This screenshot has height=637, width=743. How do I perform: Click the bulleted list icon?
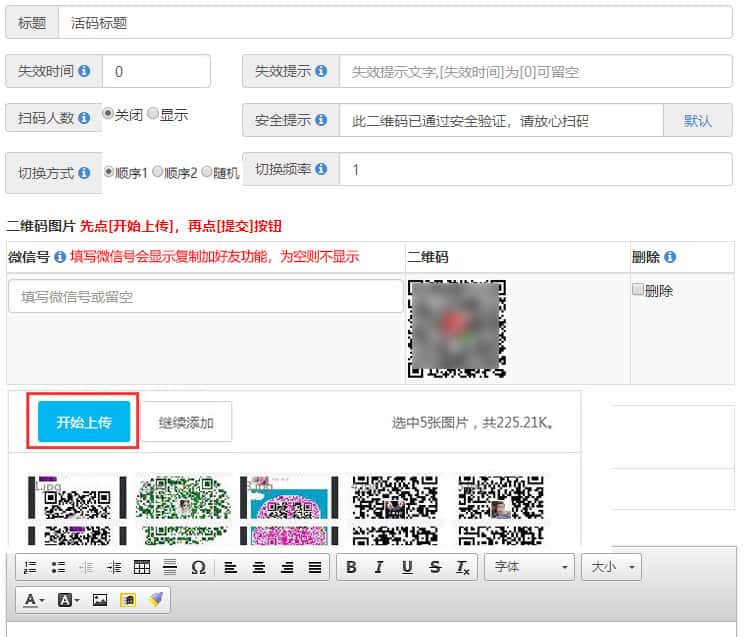click(x=58, y=567)
